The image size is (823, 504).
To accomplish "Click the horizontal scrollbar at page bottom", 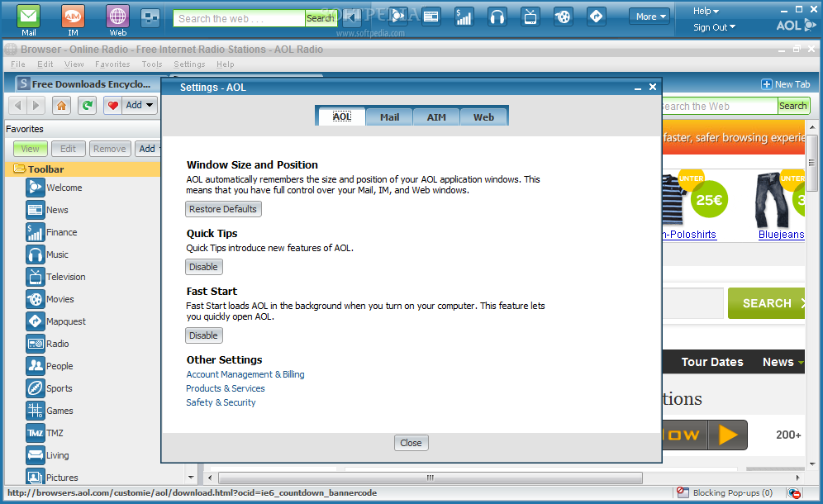I will tap(430, 478).
